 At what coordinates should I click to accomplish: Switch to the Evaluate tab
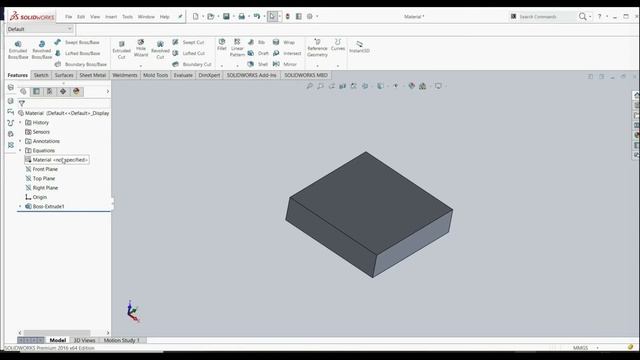pyautogui.click(x=183, y=75)
